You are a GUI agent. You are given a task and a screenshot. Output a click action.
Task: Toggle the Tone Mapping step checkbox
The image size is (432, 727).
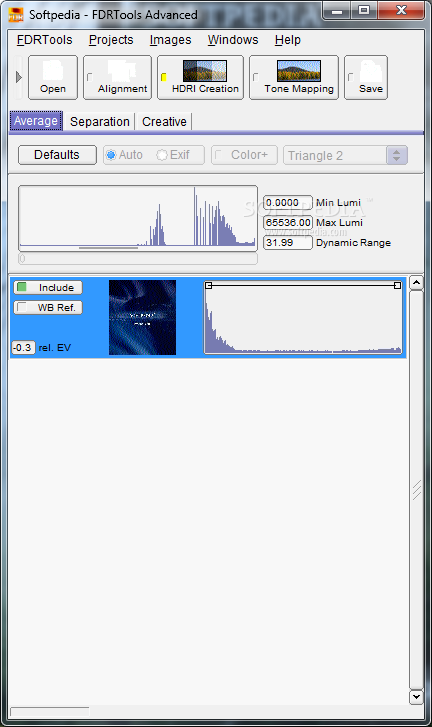pyautogui.click(x=255, y=77)
